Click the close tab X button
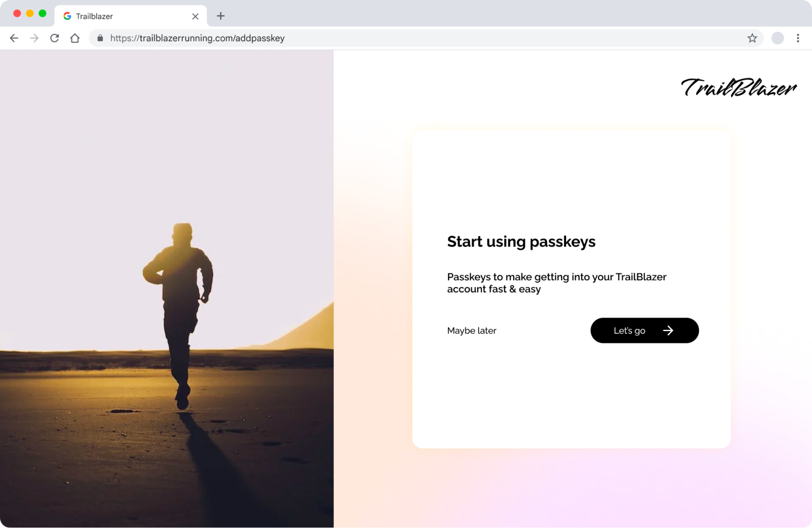The height and width of the screenshot is (528, 812). (x=195, y=16)
